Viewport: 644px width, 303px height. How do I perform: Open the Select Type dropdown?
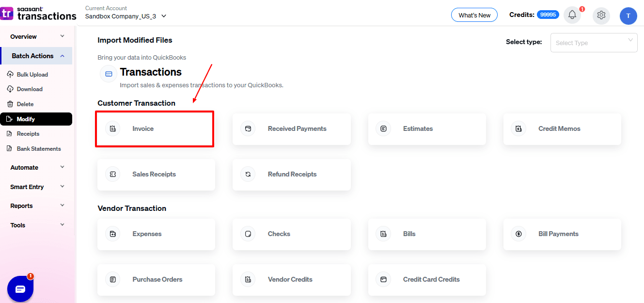pyautogui.click(x=594, y=43)
